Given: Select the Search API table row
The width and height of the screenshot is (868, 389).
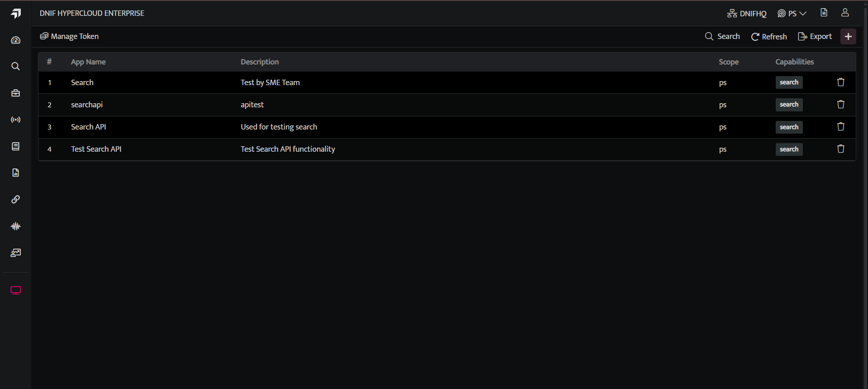Looking at the screenshot, I should tap(447, 127).
